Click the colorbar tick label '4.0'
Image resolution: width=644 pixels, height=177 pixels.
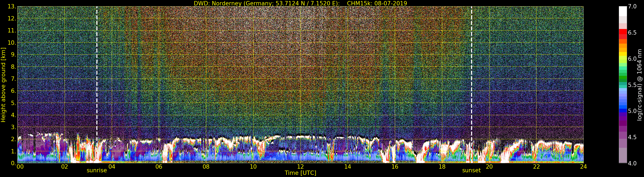coord(632,163)
